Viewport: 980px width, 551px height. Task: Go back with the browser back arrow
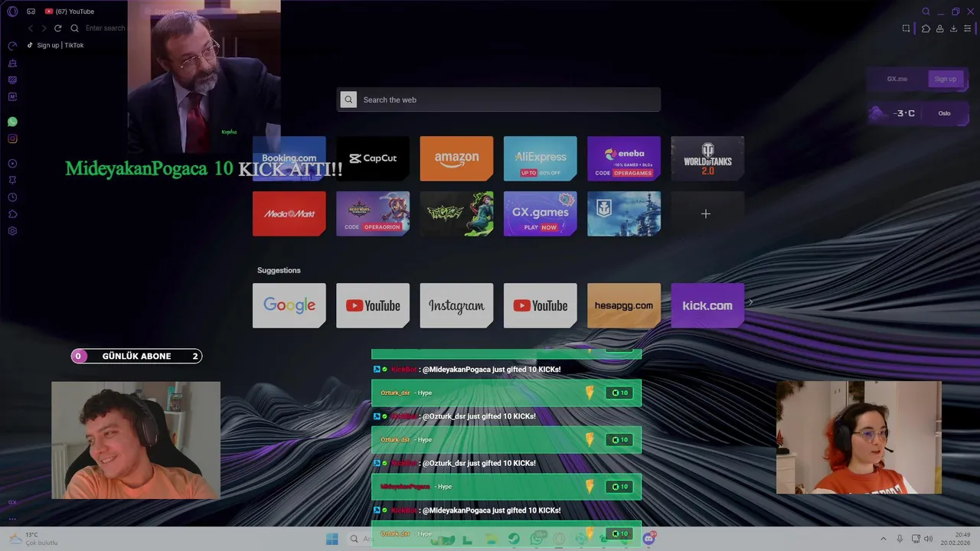tap(31, 28)
